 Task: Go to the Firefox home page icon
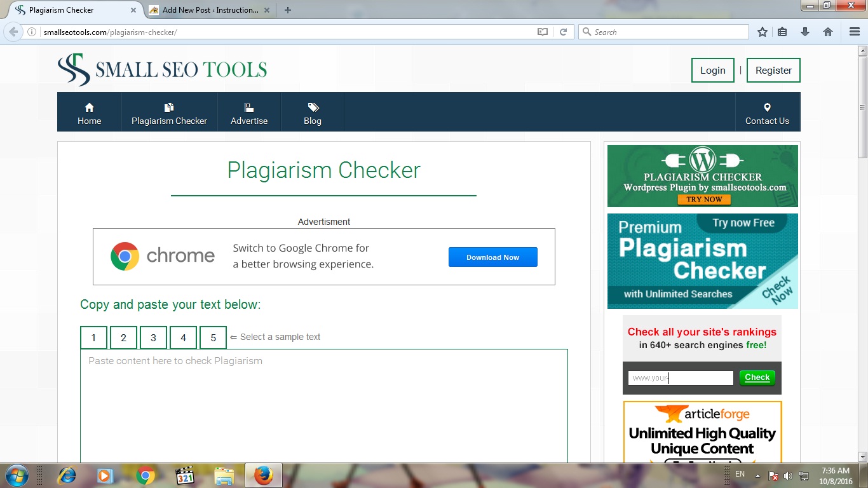coord(828,32)
